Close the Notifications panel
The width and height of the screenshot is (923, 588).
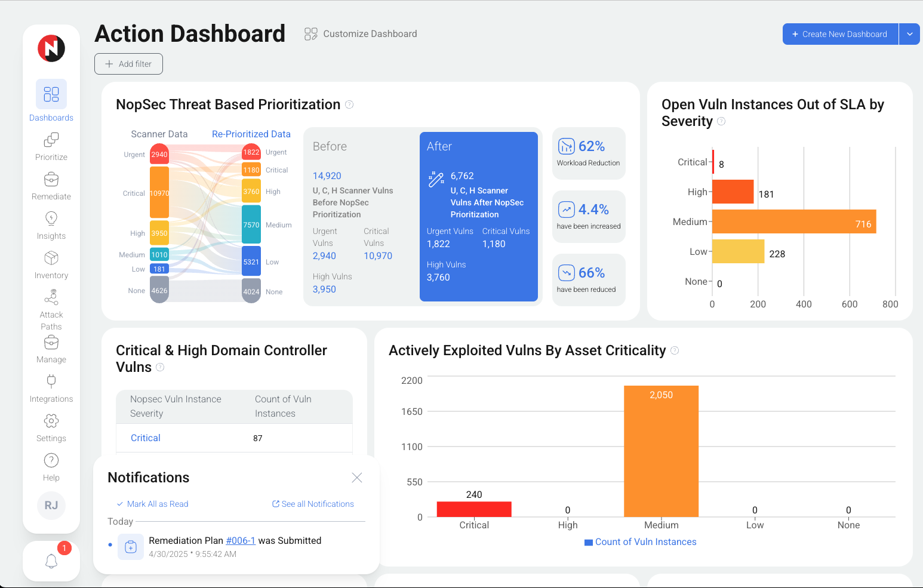(x=357, y=478)
